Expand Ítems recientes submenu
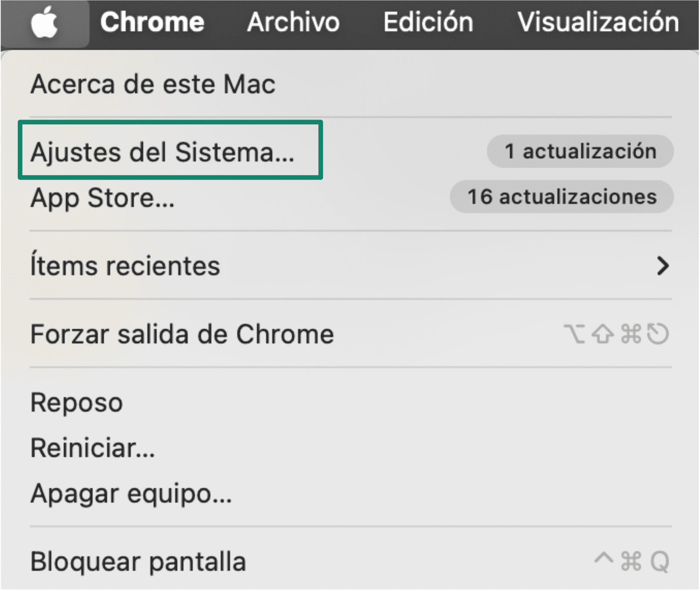700x591 pixels. pyautogui.click(x=125, y=266)
